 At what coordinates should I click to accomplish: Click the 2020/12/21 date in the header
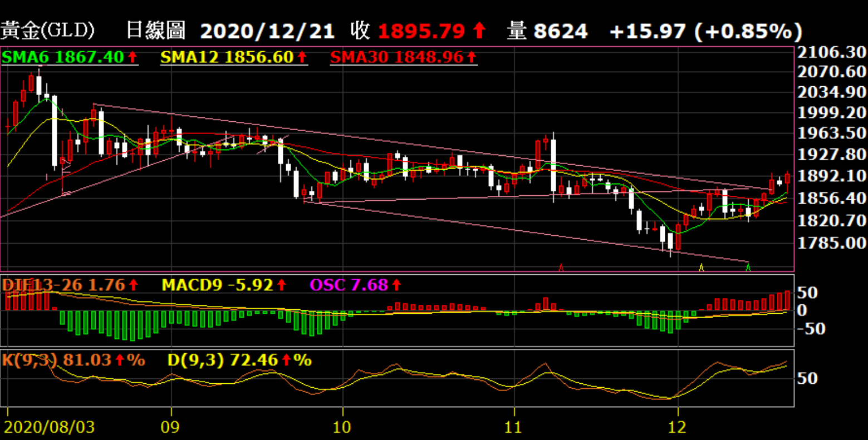pos(267,31)
